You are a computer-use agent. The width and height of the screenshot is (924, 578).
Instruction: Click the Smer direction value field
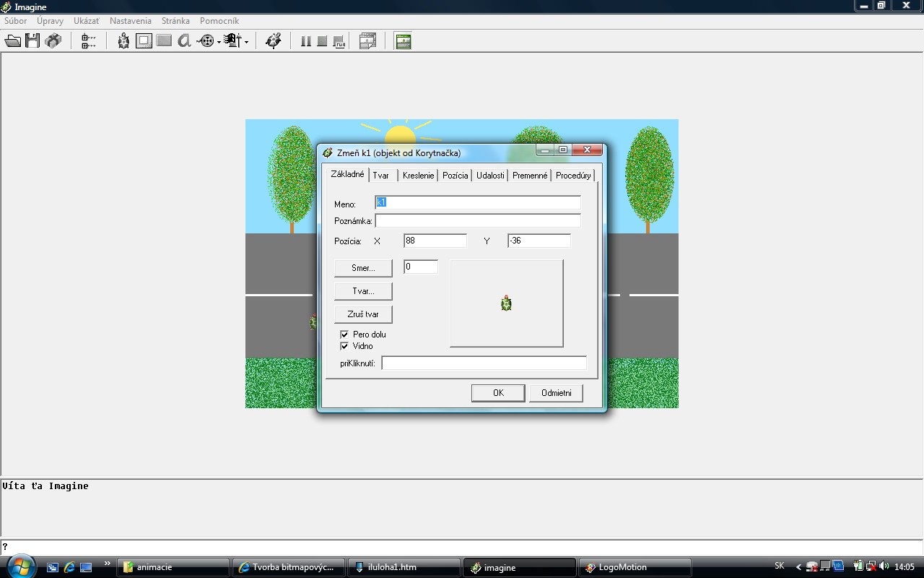[x=421, y=267]
